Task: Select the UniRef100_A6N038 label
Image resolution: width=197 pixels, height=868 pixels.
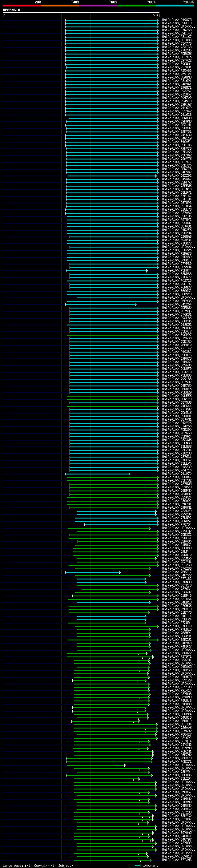Action: (x=177, y=118)
